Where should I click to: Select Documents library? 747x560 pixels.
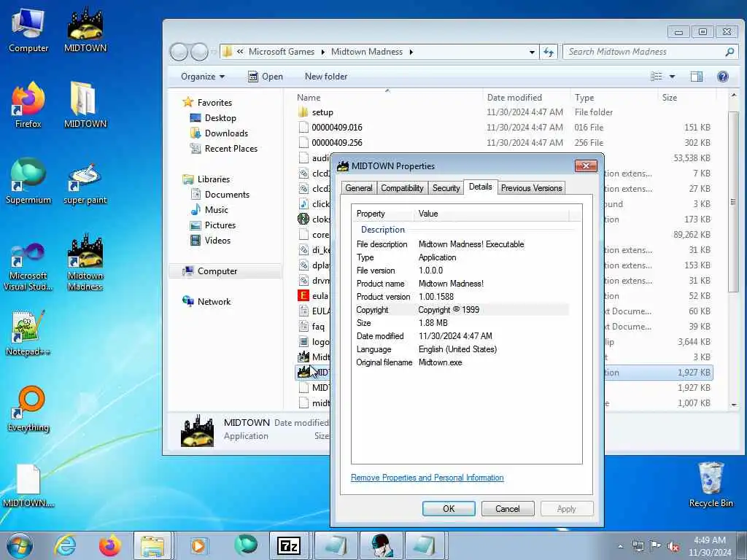[220, 195]
